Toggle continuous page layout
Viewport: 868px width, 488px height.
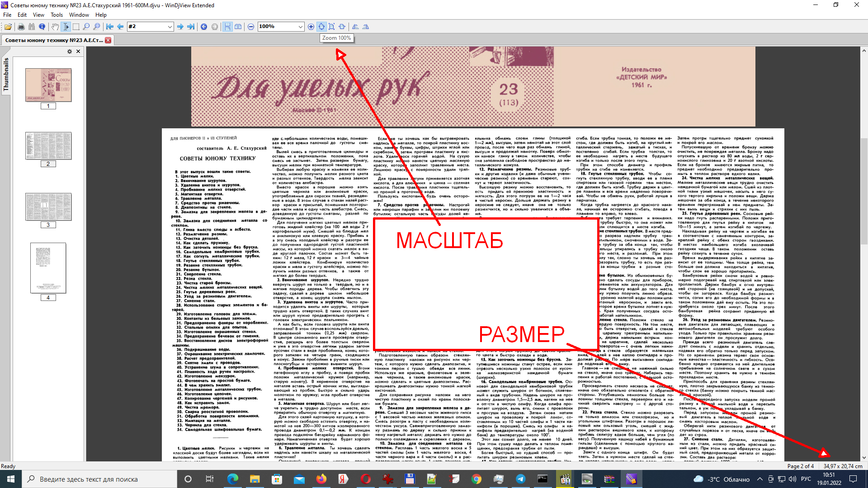pos(227,27)
